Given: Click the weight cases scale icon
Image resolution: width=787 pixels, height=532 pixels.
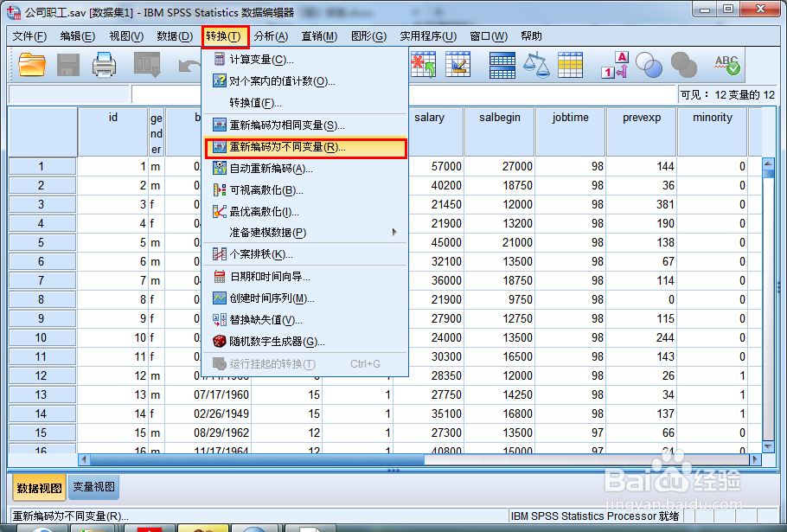Looking at the screenshot, I should pyautogui.click(x=536, y=65).
